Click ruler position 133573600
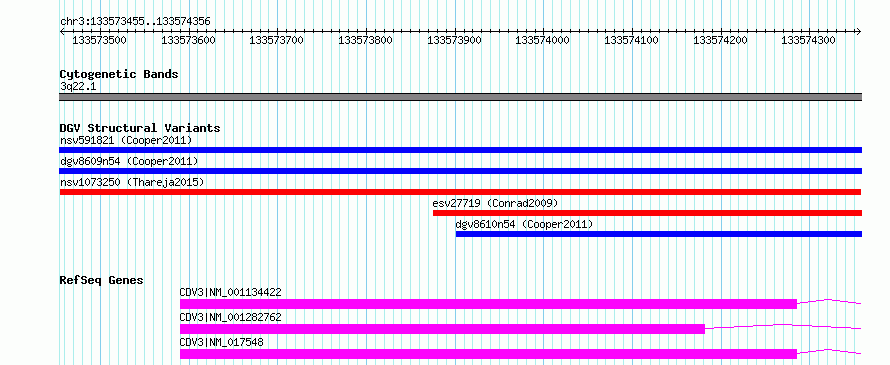Image resolution: width=890 pixels, height=365 pixels. pos(188,40)
